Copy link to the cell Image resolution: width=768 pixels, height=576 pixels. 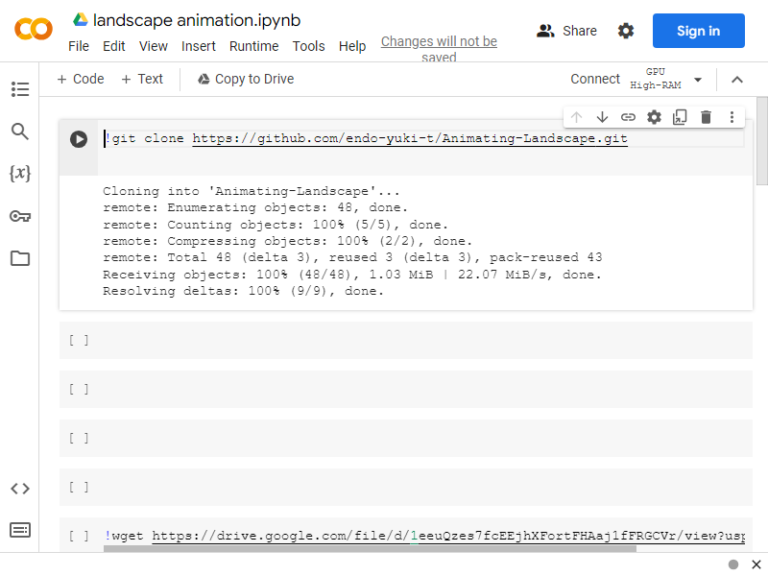(x=628, y=117)
